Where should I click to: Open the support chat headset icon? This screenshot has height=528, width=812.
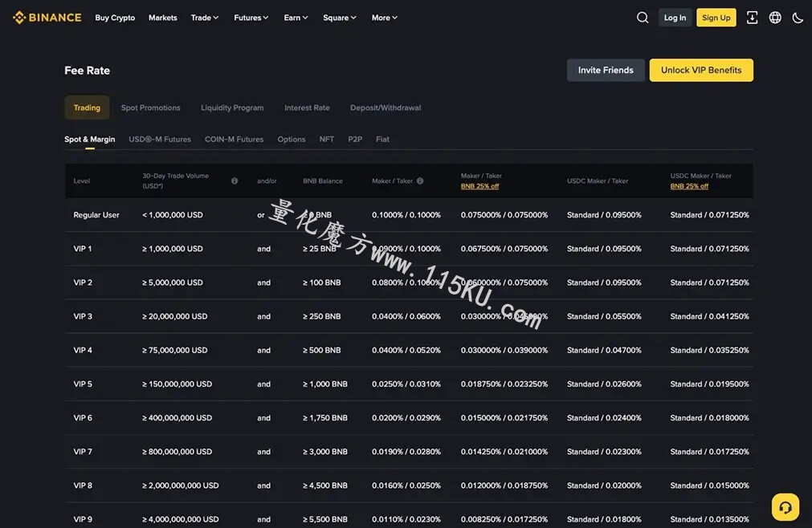785,507
